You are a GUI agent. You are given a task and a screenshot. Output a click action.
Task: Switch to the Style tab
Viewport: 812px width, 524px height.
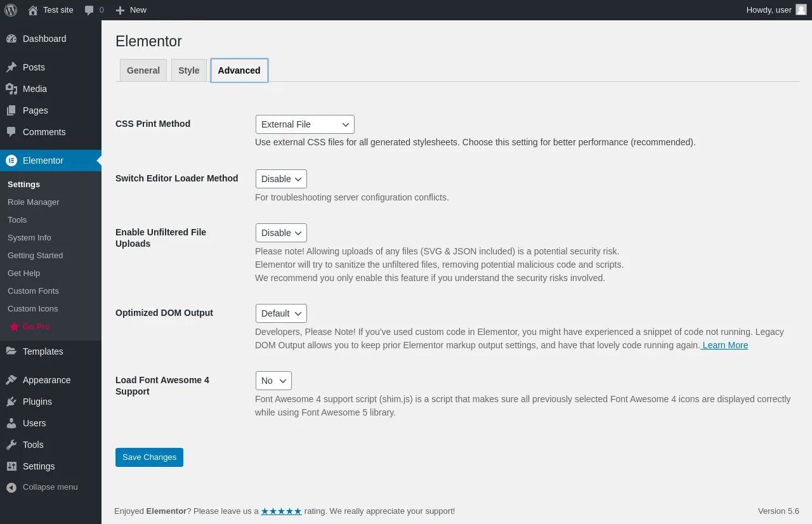(x=189, y=70)
